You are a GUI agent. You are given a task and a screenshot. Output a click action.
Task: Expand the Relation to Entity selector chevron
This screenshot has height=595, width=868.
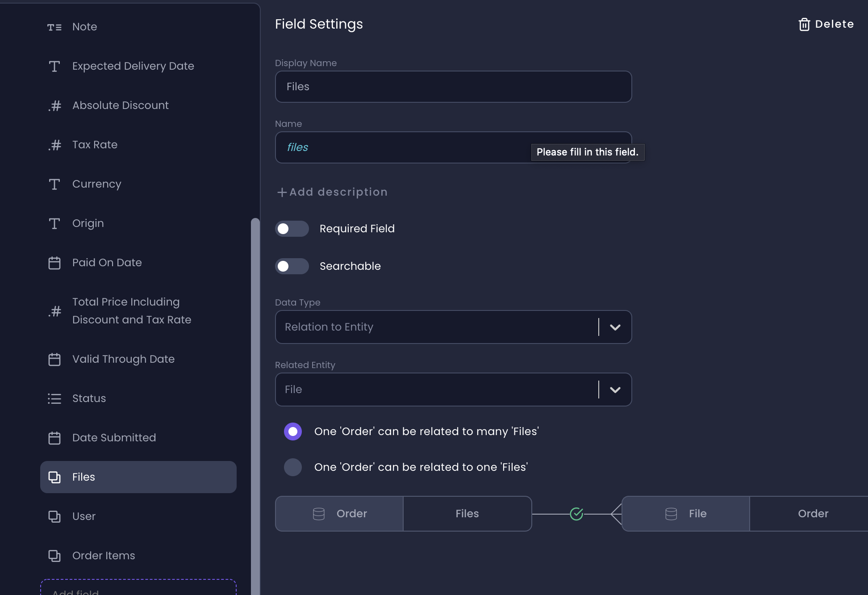pyautogui.click(x=615, y=327)
